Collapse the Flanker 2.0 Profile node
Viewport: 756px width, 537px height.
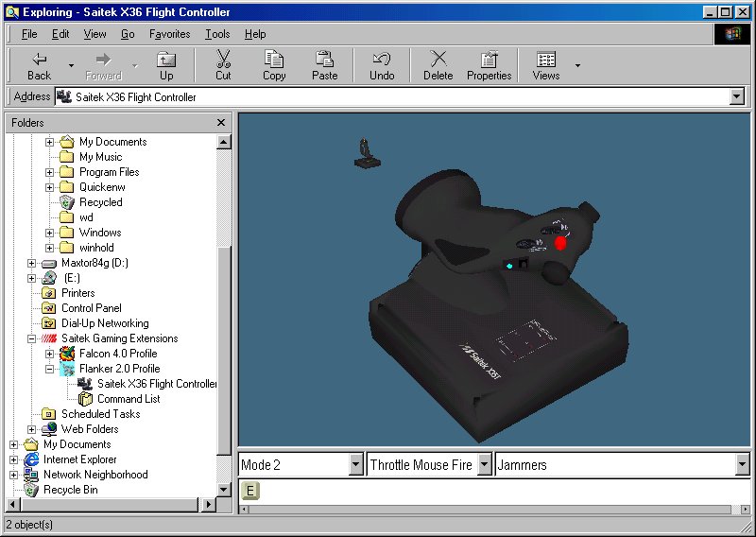[49, 369]
